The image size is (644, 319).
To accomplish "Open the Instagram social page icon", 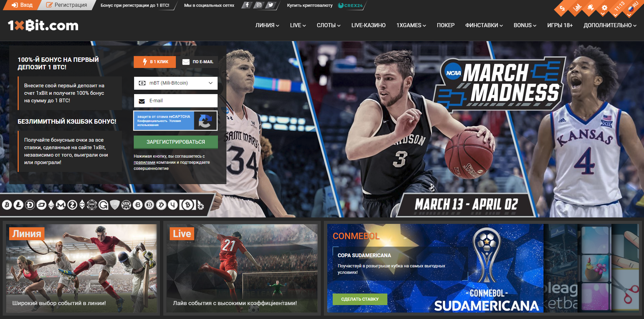I will (259, 5).
